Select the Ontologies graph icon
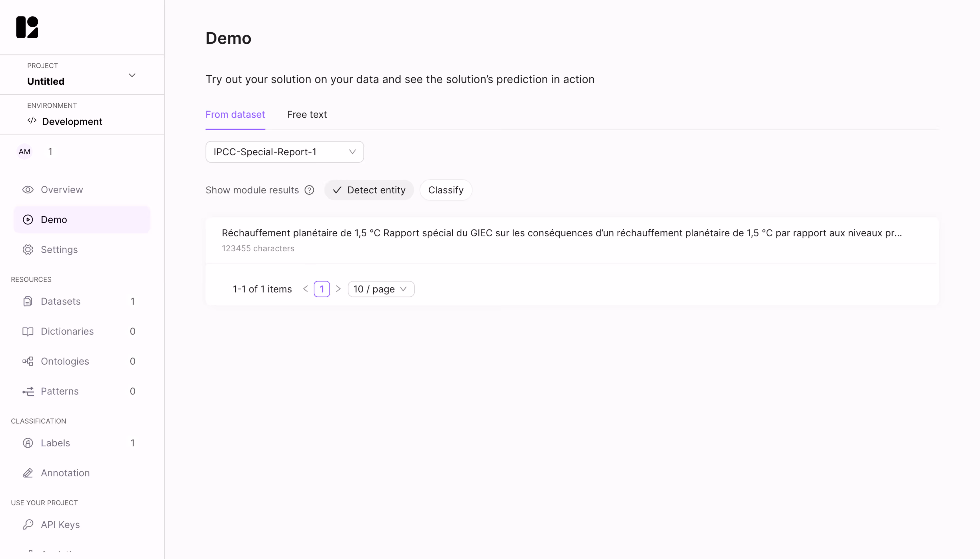The image size is (980, 559). tap(27, 361)
